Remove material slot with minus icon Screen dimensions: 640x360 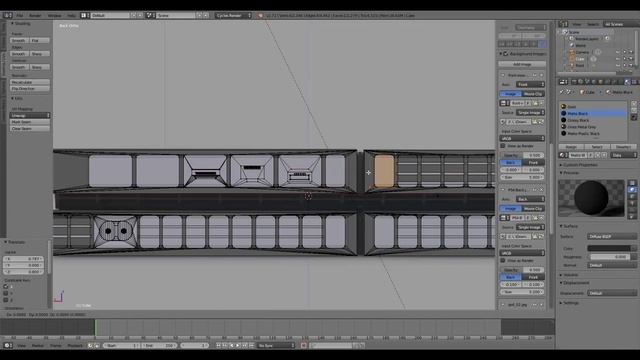tap(634, 111)
